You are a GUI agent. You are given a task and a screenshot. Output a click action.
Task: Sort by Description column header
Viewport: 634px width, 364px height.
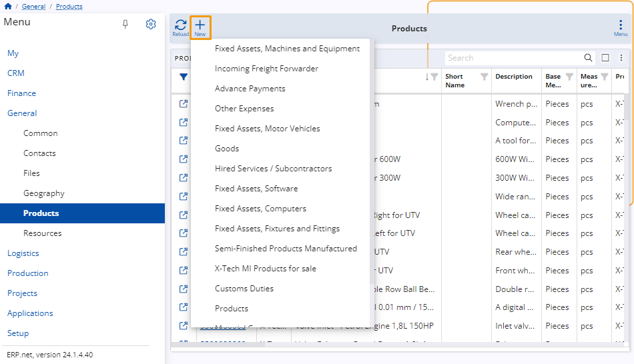(x=514, y=77)
